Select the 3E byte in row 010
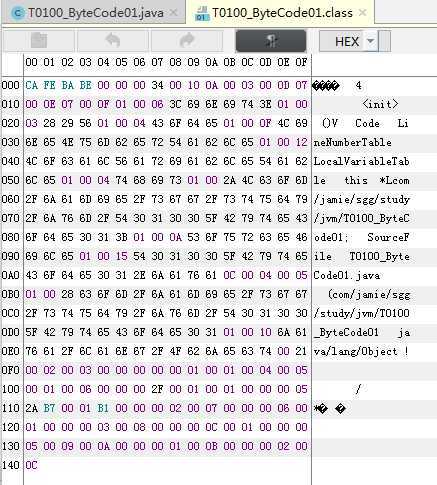The width and height of the screenshot is (437, 485). 265,104
